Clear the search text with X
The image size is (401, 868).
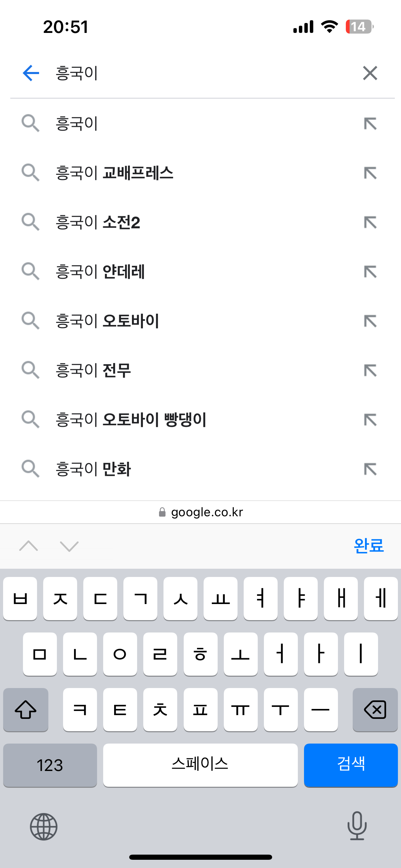(370, 73)
